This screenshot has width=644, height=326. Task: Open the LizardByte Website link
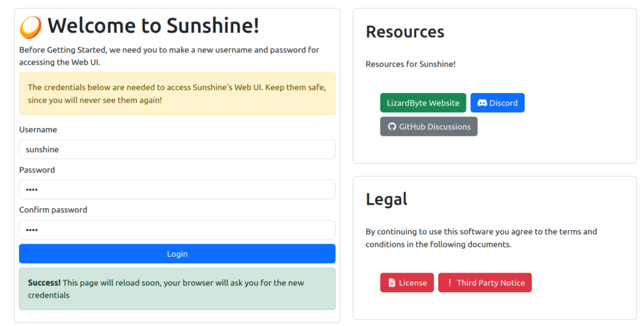click(x=423, y=103)
